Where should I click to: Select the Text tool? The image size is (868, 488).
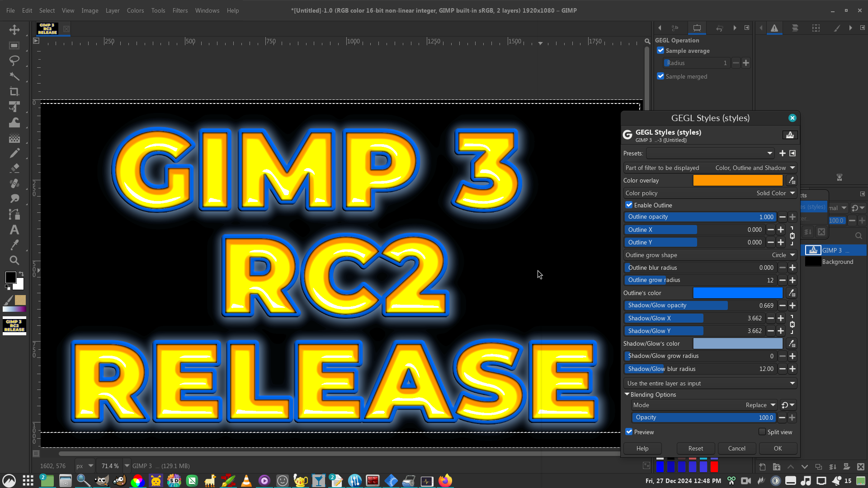click(14, 230)
